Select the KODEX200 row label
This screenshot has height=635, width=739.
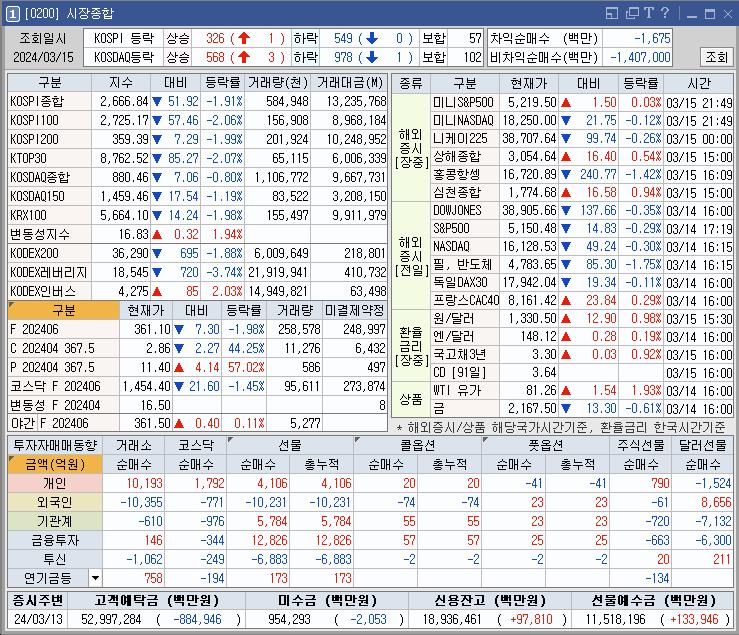49,253
